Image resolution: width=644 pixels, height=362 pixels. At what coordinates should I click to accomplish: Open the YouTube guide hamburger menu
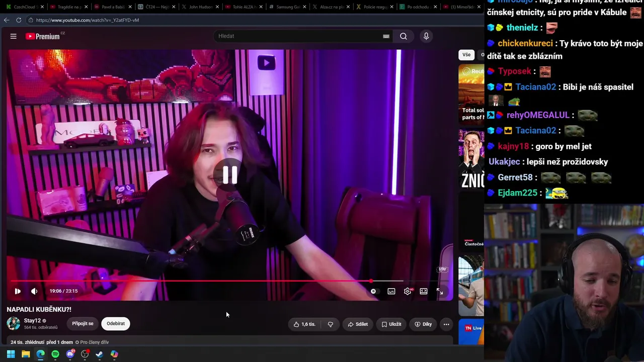pos(14,36)
